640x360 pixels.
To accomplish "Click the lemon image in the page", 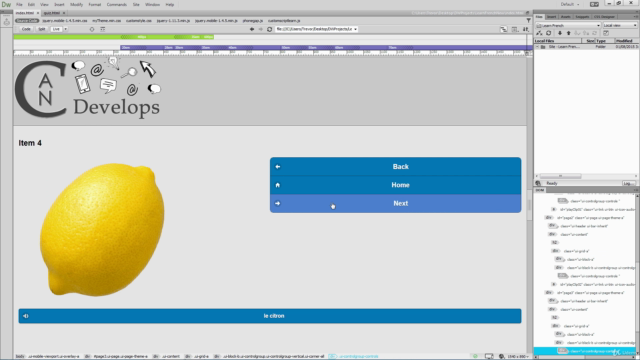I will point(102,229).
